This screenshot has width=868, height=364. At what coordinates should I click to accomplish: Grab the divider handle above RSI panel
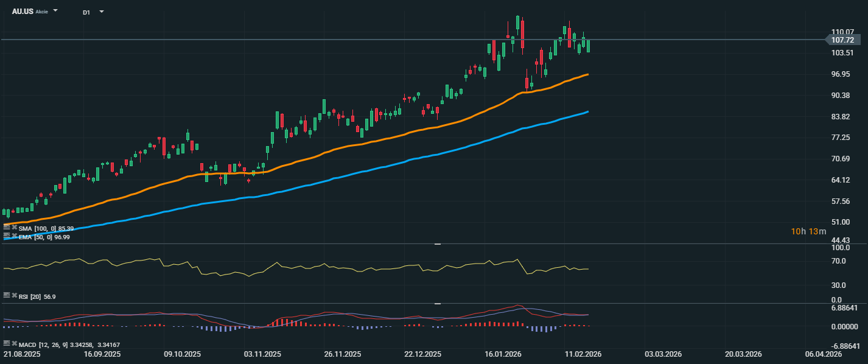coord(437,244)
